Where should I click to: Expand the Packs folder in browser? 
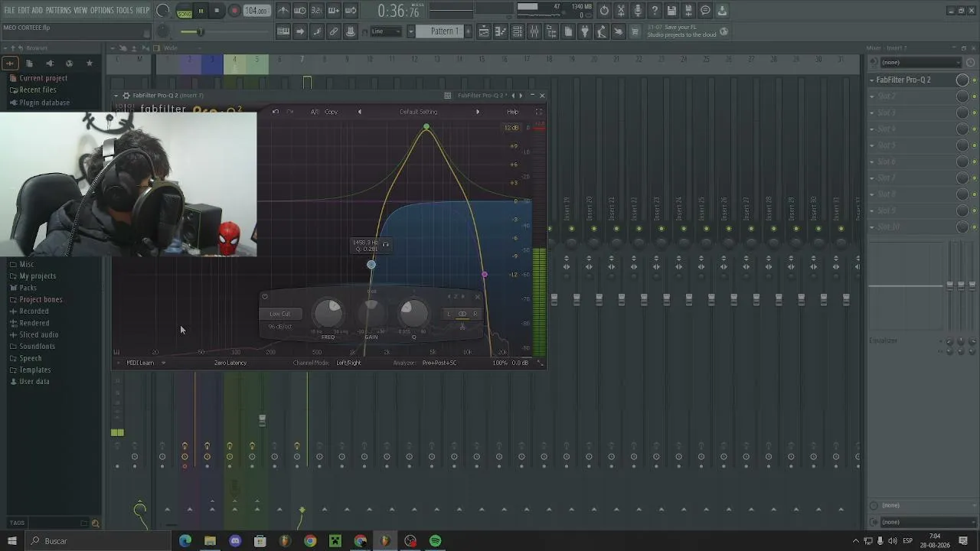click(x=28, y=288)
